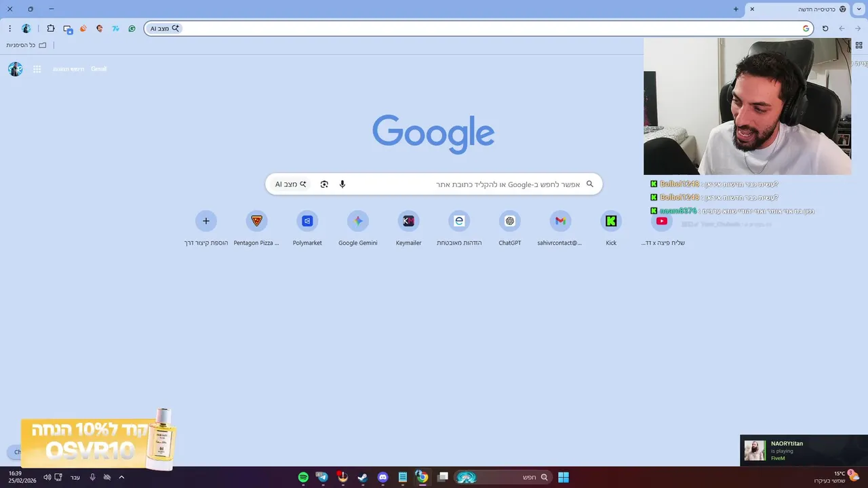Viewport: 868px width, 488px height.
Task: Open the Chrome three-dot menu
Action: [9, 28]
